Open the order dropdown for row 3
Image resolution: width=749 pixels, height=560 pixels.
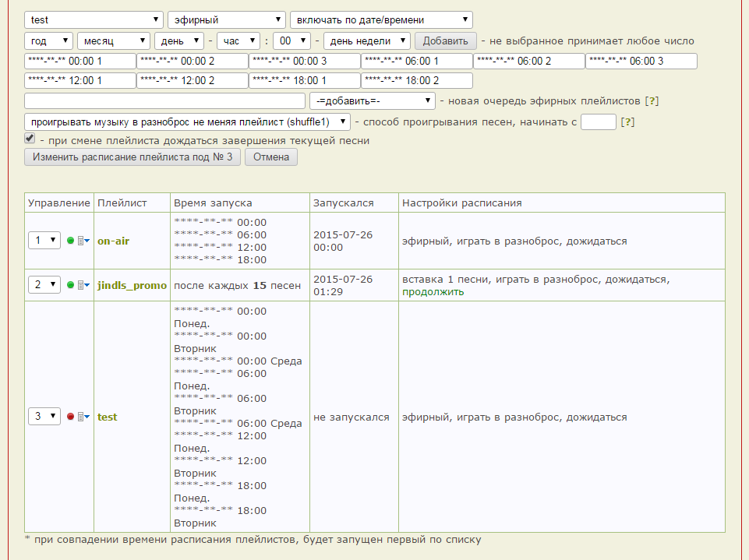click(x=44, y=417)
